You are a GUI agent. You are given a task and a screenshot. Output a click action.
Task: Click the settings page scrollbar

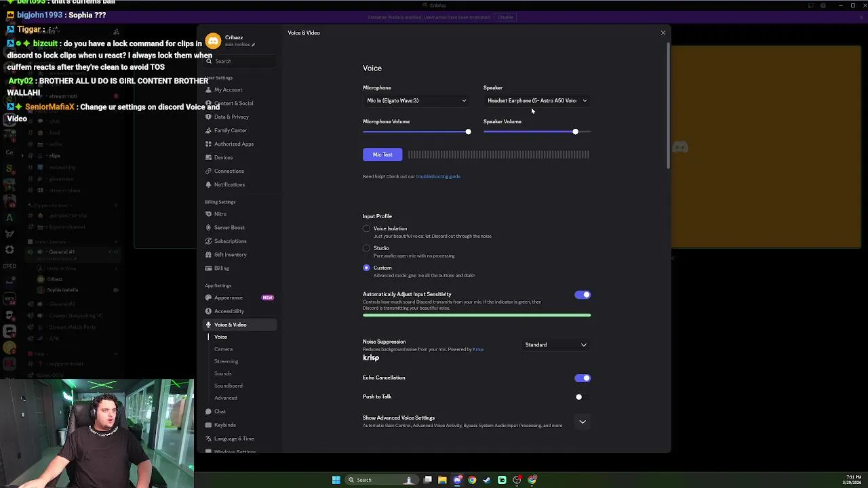tap(669, 106)
